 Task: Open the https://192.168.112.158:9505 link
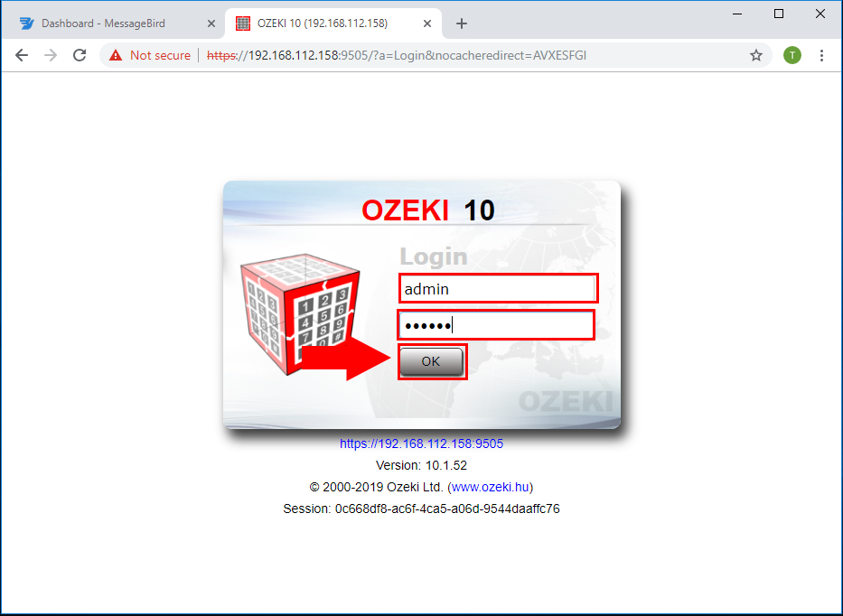tap(421, 444)
